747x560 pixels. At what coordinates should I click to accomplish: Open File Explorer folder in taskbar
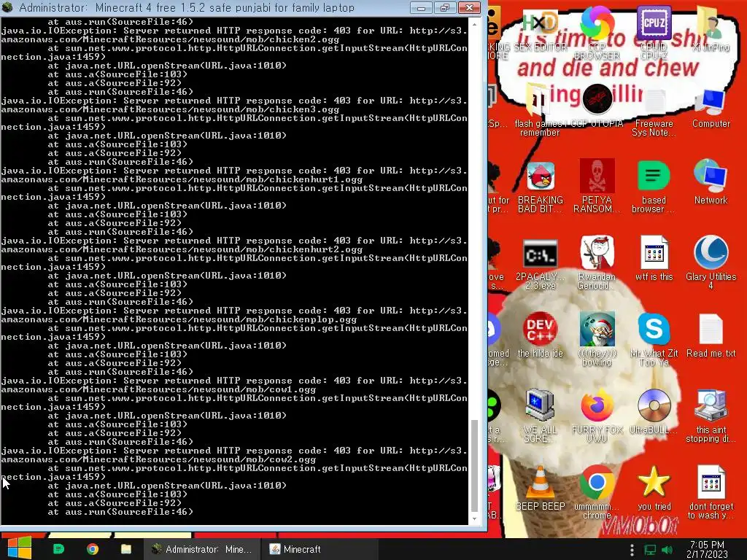[x=126, y=549]
